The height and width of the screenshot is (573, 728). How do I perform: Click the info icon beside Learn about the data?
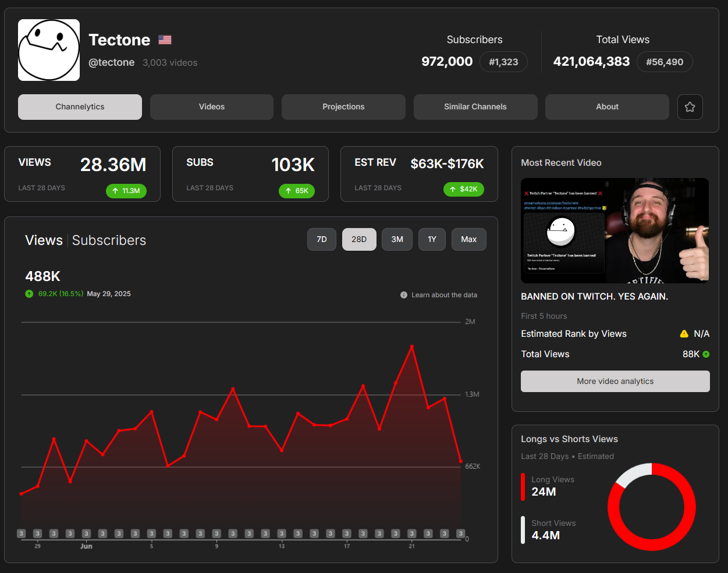tap(404, 295)
